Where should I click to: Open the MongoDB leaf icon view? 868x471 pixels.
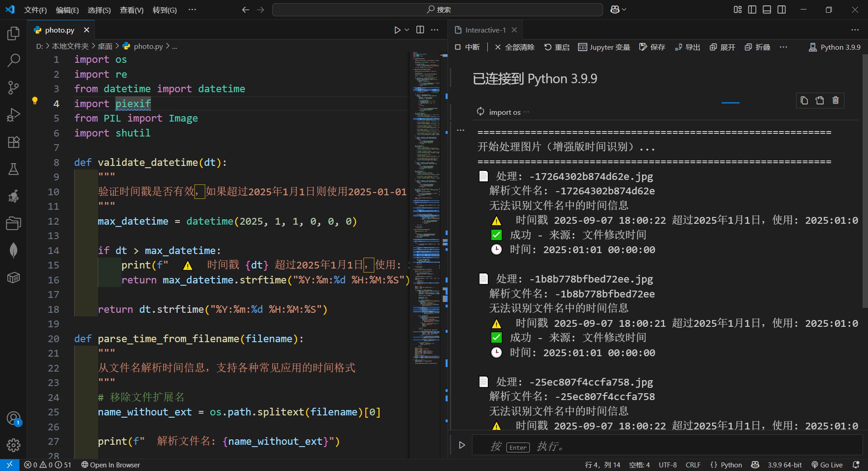[14, 250]
